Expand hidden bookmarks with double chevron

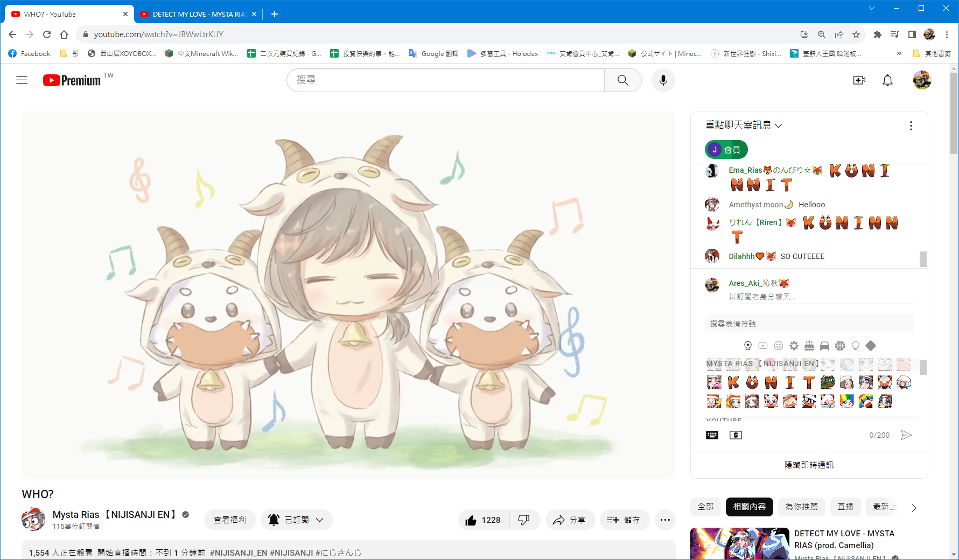pos(899,53)
